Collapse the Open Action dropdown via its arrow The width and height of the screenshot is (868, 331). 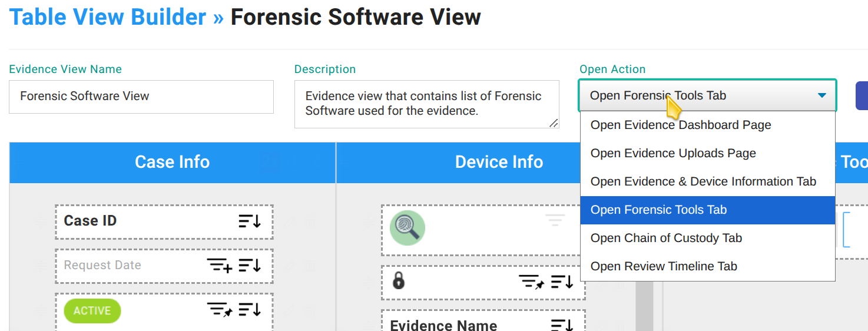822,95
